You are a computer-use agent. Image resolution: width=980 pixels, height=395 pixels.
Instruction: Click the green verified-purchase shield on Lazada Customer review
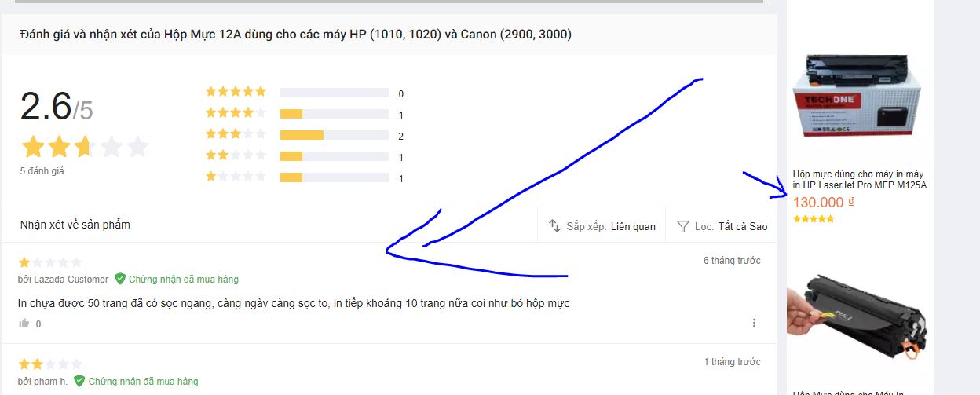click(120, 279)
